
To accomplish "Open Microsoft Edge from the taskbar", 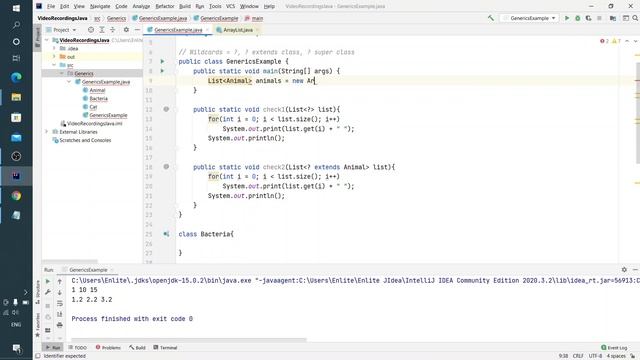I will [x=16, y=77].
